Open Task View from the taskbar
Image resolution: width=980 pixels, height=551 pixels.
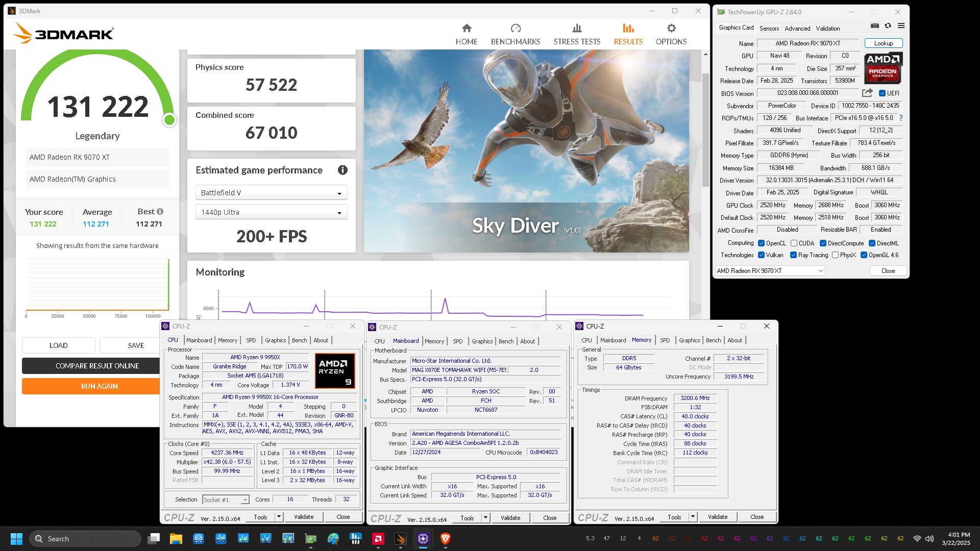(154, 539)
